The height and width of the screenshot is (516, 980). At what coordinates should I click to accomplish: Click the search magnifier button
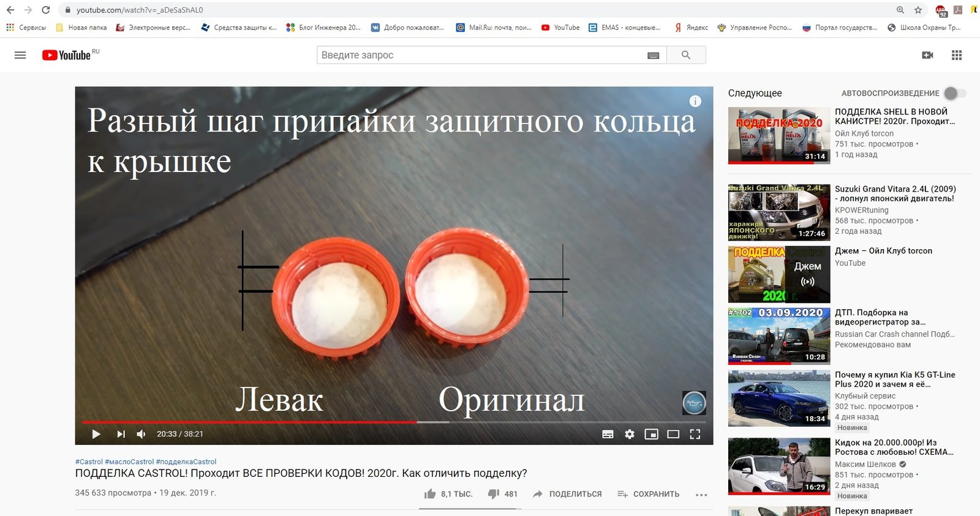point(686,55)
